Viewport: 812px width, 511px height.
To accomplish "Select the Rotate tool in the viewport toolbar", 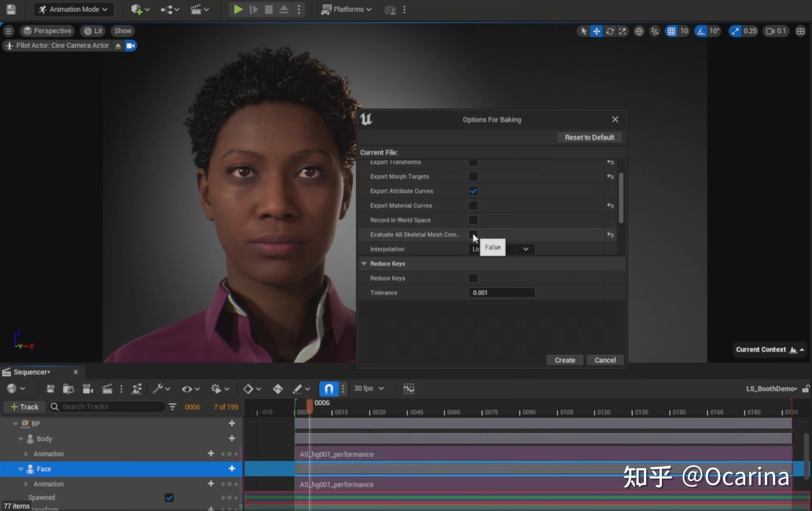I will pos(610,31).
